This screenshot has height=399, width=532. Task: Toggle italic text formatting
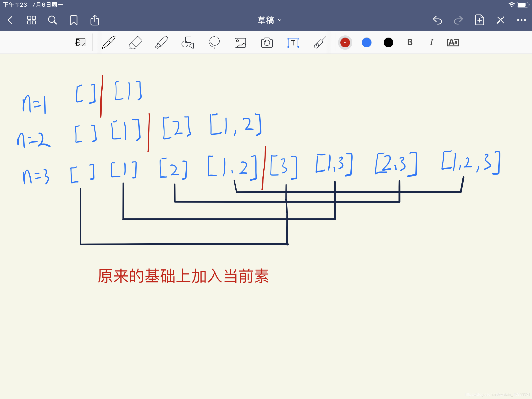coord(432,42)
